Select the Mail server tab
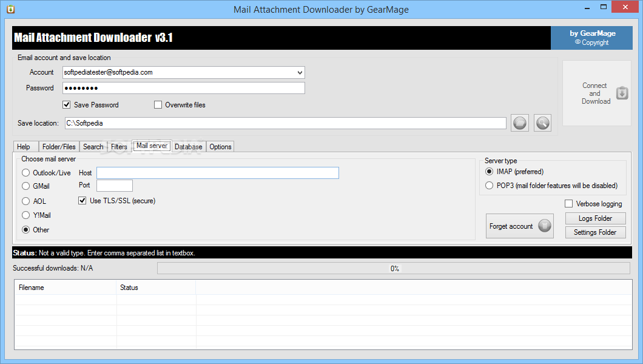Viewport: 643px width, 364px height. 152,146
